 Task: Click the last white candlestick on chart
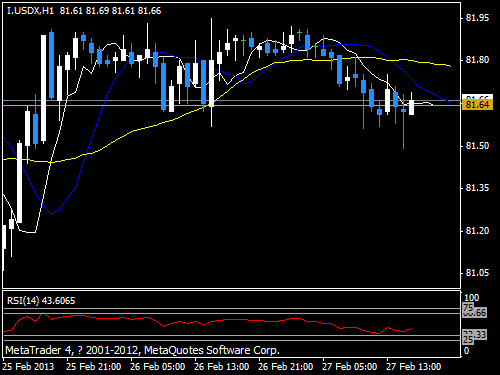pyautogui.click(x=411, y=107)
